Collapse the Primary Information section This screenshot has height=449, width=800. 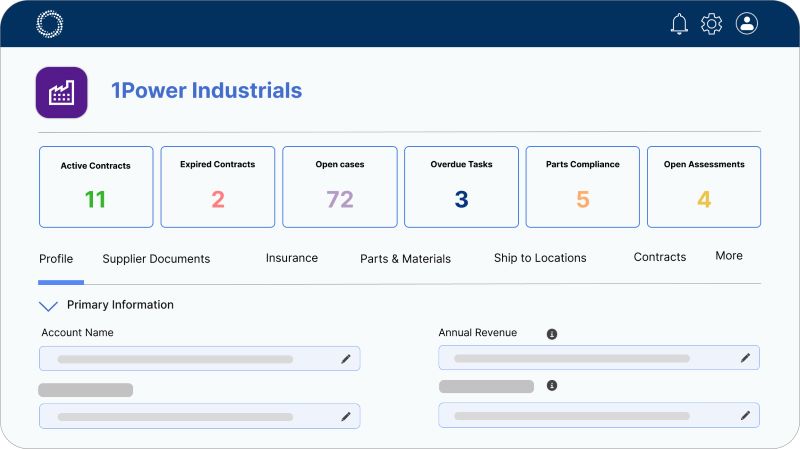point(48,306)
